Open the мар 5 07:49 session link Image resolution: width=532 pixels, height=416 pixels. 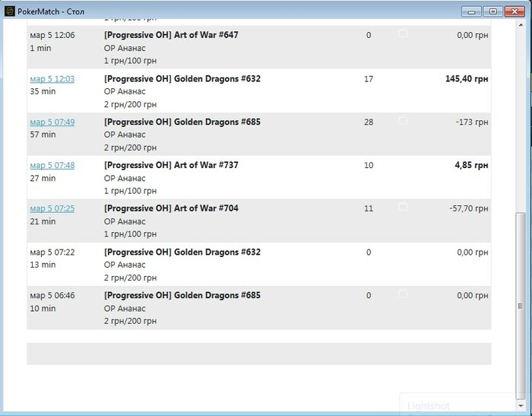(x=52, y=122)
